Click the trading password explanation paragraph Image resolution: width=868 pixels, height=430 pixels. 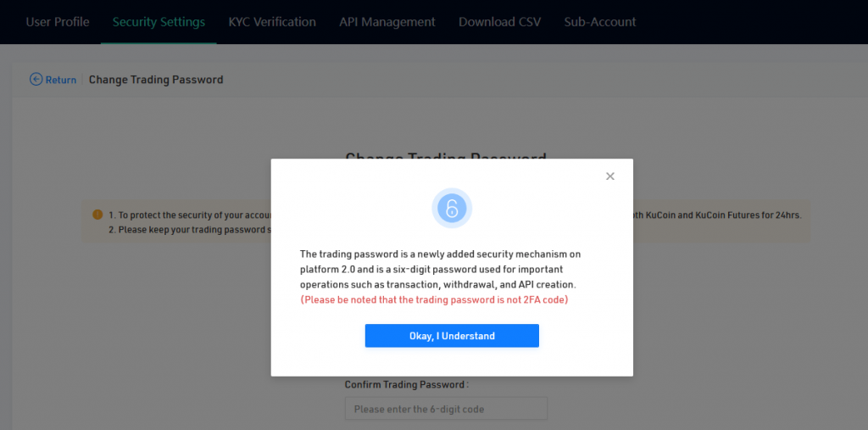440,269
